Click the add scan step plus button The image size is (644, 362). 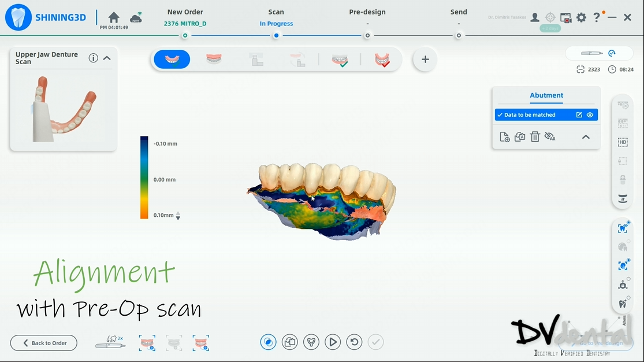pos(425,59)
